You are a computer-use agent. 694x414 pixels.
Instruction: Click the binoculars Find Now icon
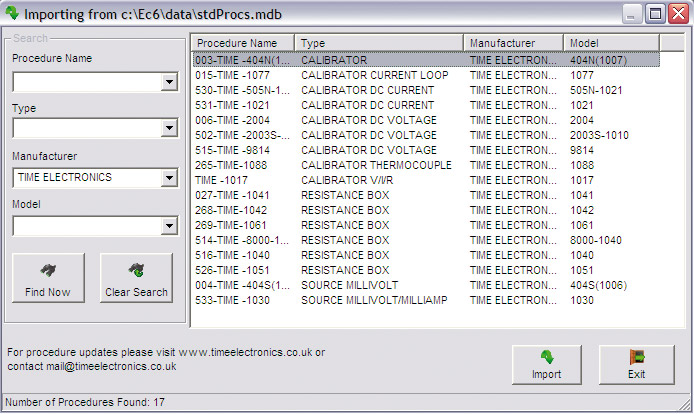coord(47,271)
